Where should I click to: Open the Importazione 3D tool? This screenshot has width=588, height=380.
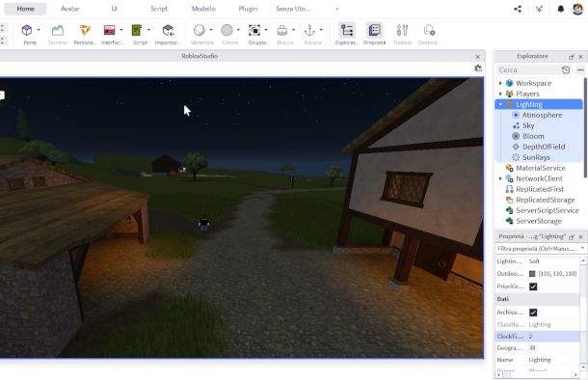(168, 34)
